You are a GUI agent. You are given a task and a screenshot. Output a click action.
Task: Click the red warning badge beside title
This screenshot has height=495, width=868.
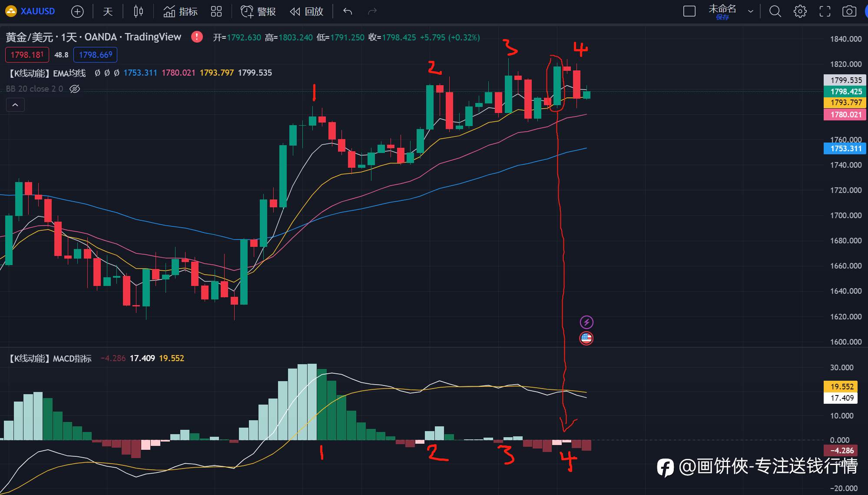[x=197, y=37]
